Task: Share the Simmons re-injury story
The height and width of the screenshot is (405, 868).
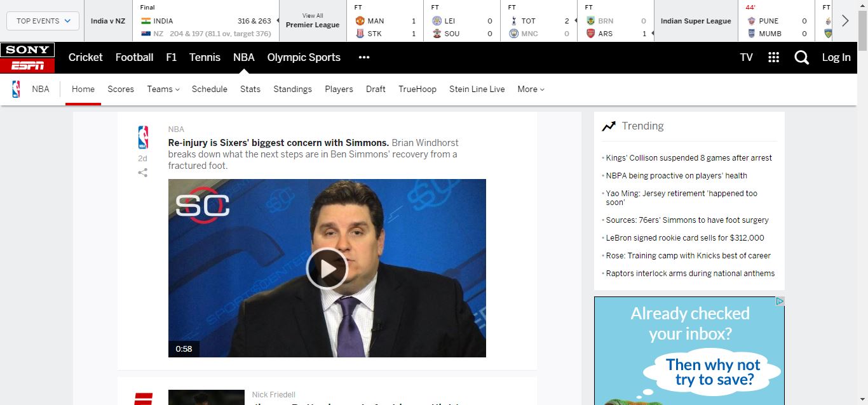Action: tap(143, 173)
